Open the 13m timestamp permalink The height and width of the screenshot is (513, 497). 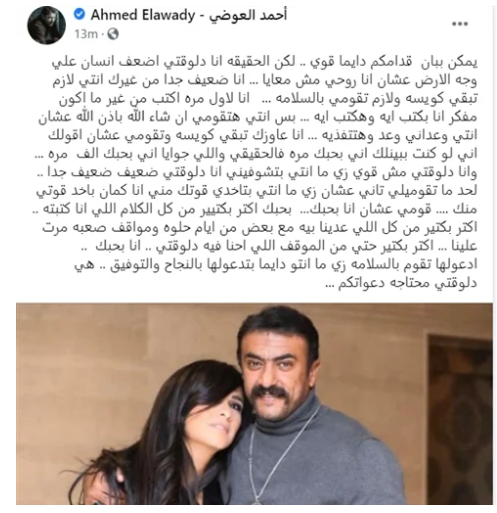coord(86,34)
